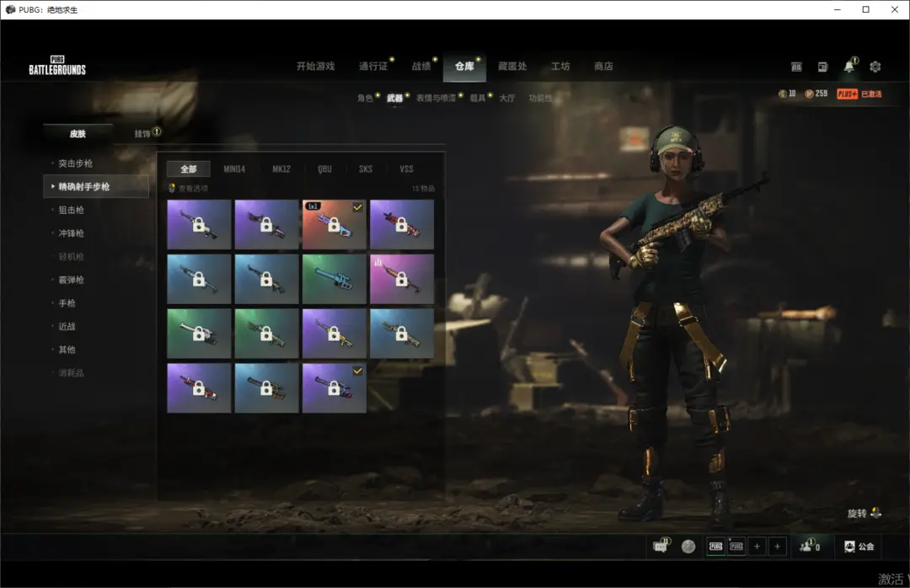This screenshot has height=588, width=910.
Task: Click the round emblem icon beside chat
Action: pos(688,546)
